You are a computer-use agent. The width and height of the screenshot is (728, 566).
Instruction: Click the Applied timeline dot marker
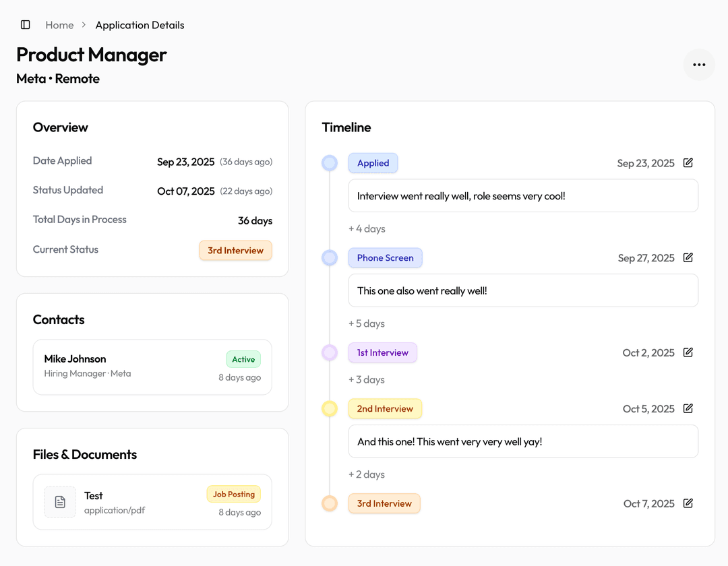point(330,162)
